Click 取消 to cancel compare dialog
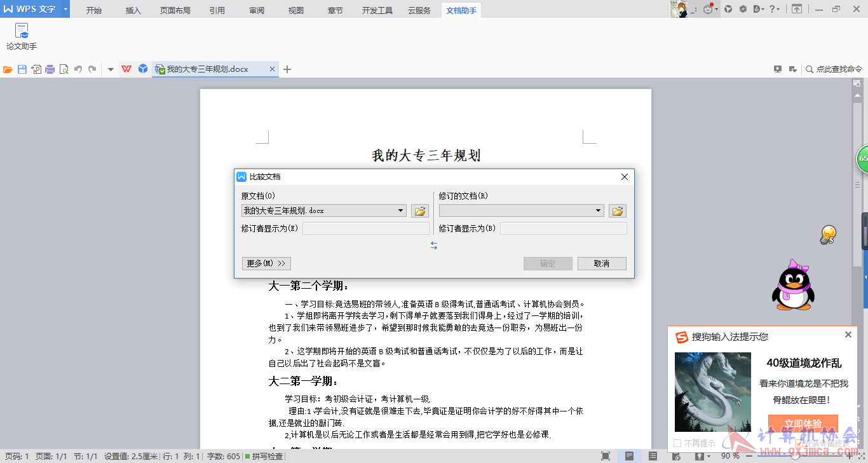This screenshot has height=463, width=868. coord(602,263)
